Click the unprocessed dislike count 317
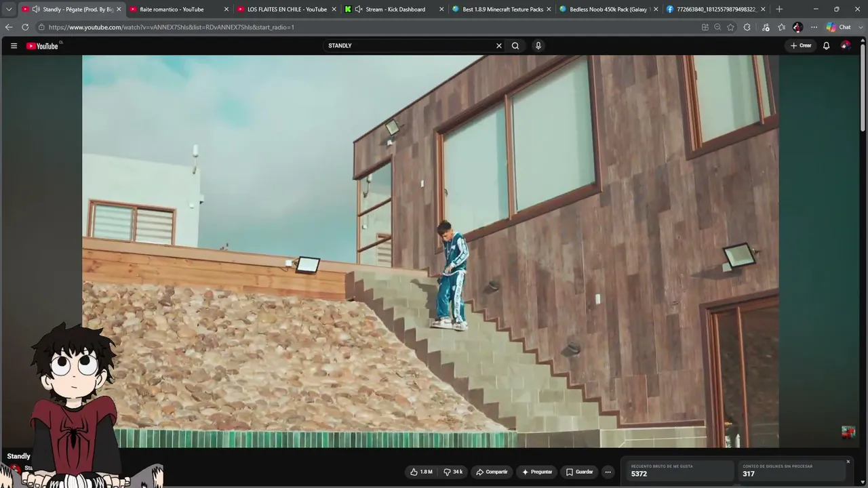This screenshot has width=868, height=488. [749, 474]
